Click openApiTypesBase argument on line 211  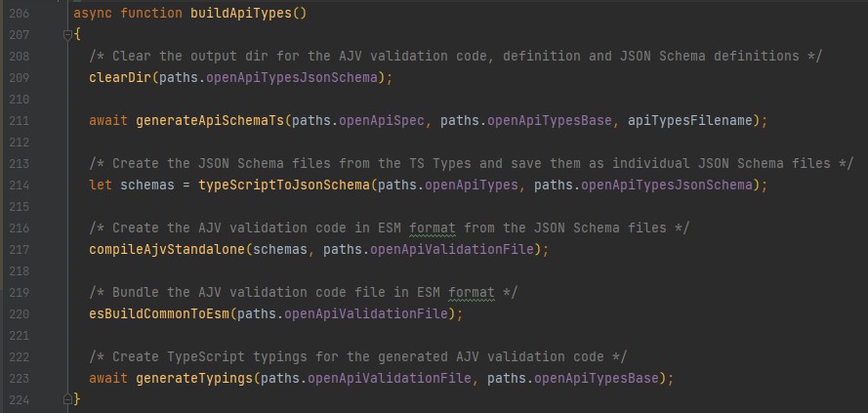tap(549, 121)
